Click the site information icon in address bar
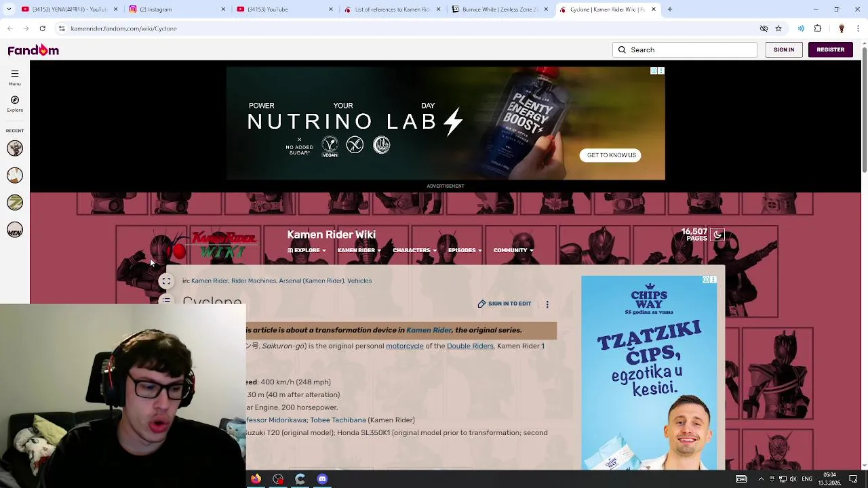 pos(62,28)
